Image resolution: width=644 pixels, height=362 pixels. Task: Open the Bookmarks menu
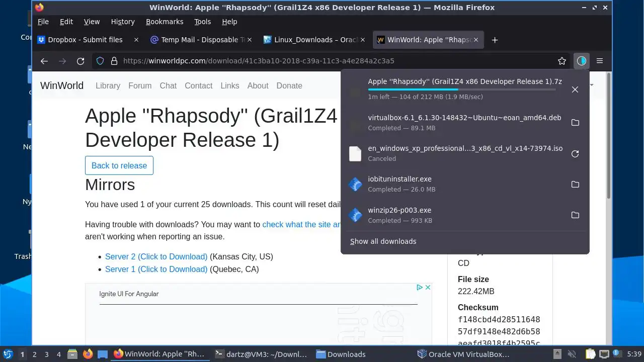(x=165, y=22)
